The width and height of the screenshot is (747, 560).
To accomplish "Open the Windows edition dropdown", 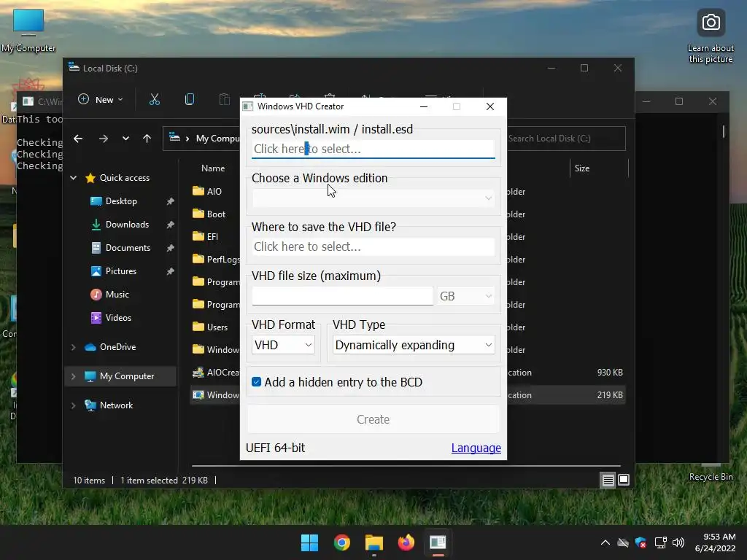I will [373, 198].
